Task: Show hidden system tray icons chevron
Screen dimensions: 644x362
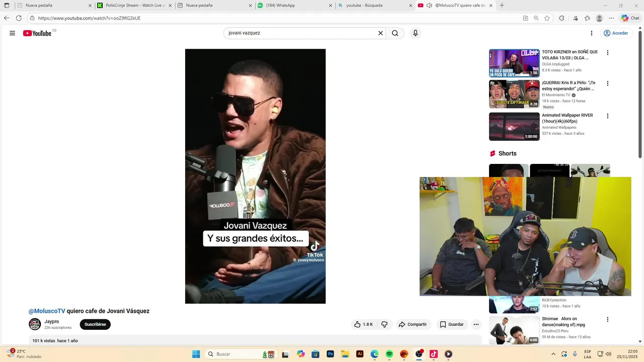Action: 553,354
